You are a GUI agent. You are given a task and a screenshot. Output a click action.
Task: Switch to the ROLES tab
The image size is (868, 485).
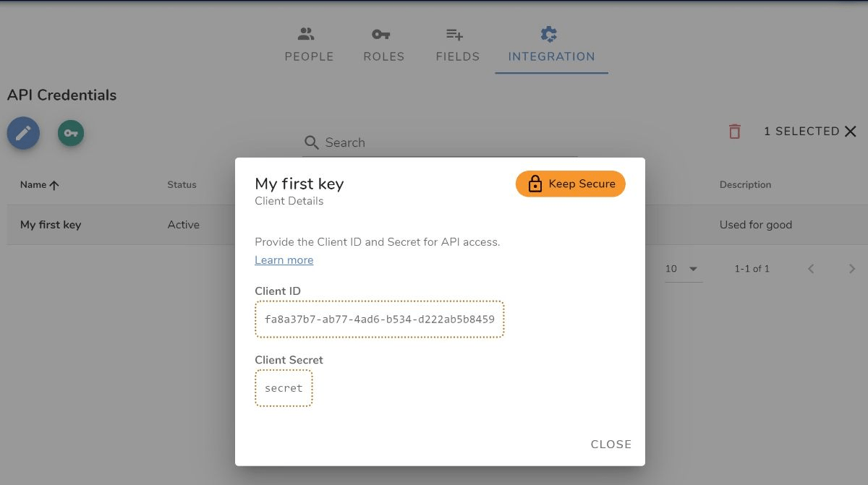(383, 46)
